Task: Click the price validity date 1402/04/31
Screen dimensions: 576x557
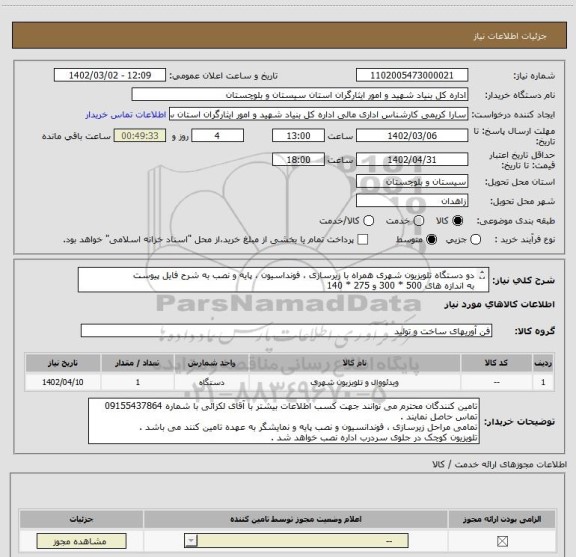Action: 412,160
